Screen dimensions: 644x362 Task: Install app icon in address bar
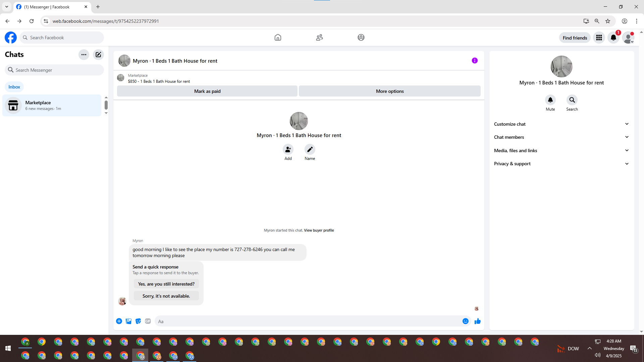[x=586, y=21]
